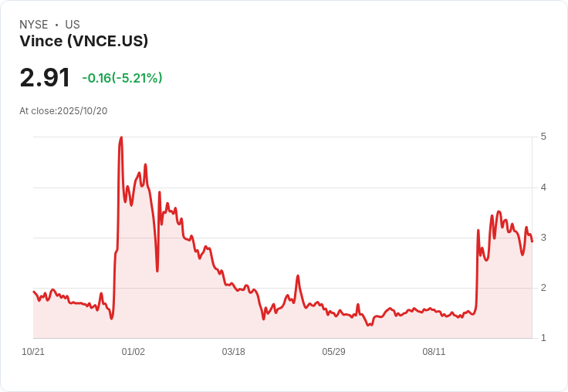568x392 pixels.
Task: Click the 08/11 date label on x-axis
Action: (434, 352)
